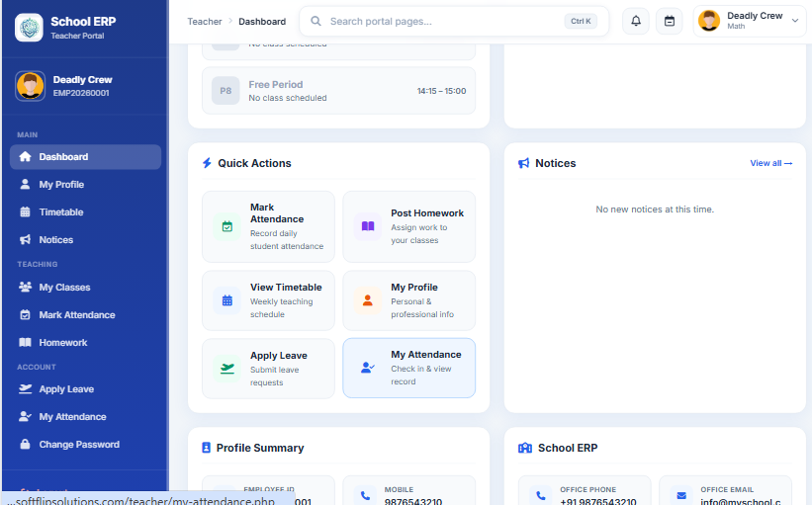Image resolution: width=812 pixels, height=505 pixels.
Task: Click the 14:15 – 15:00 time text
Action: coord(441,91)
